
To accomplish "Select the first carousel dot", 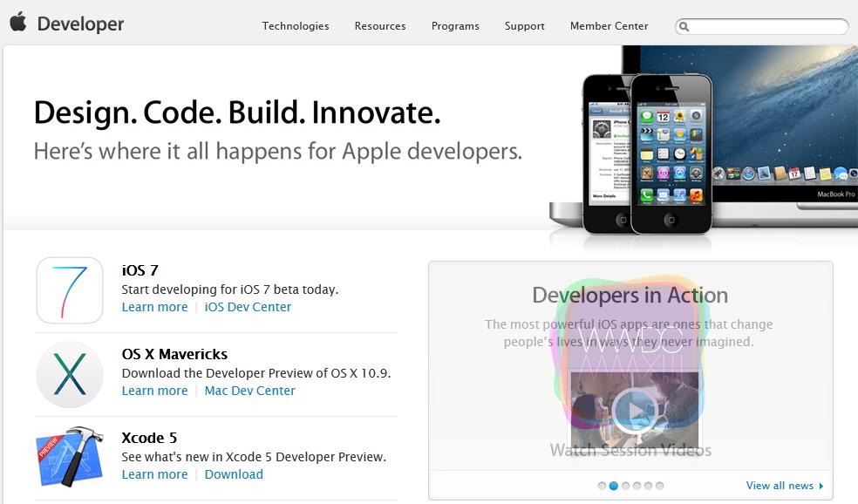I will point(602,486).
